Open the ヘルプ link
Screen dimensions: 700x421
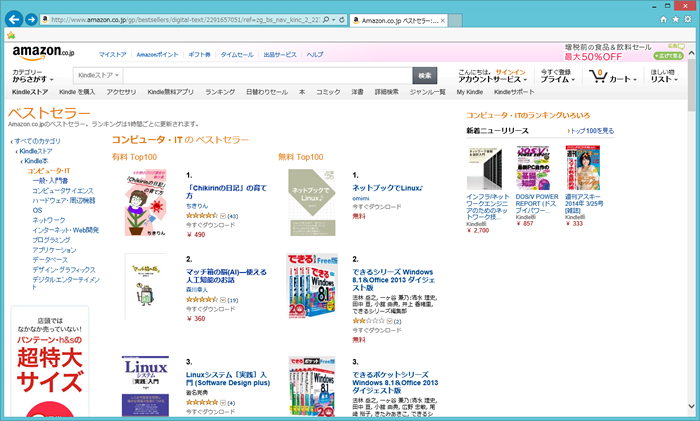(315, 54)
